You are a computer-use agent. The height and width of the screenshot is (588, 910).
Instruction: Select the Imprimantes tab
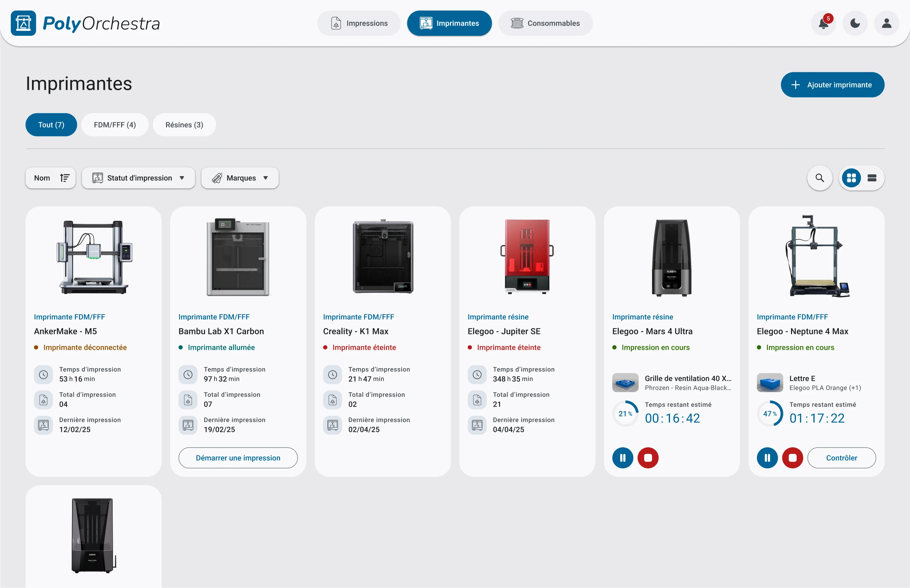pyautogui.click(x=449, y=23)
